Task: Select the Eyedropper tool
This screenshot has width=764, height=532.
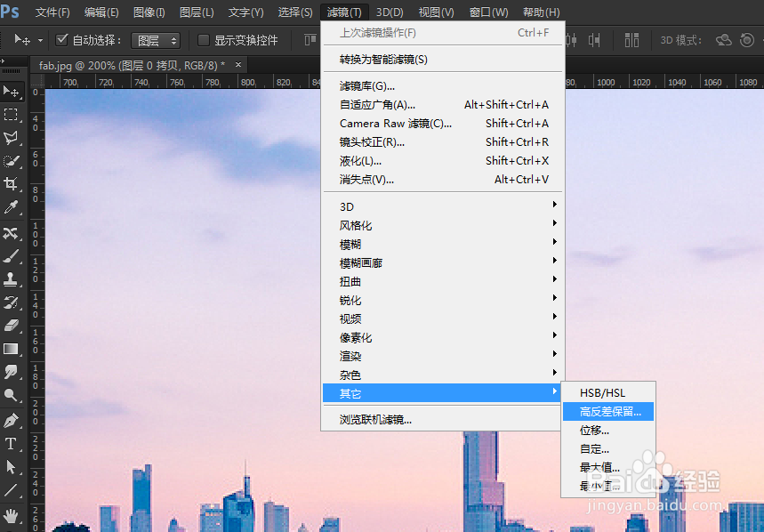Action: 11,207
